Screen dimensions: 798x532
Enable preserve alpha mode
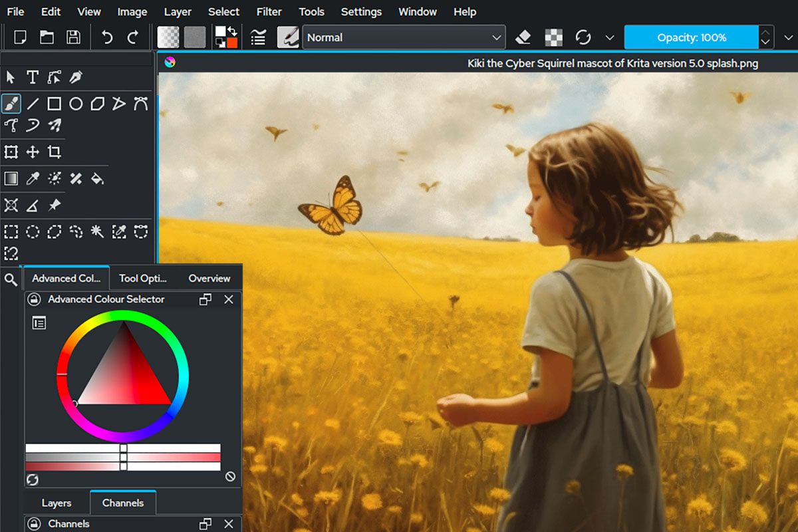[x=554, y=37]
